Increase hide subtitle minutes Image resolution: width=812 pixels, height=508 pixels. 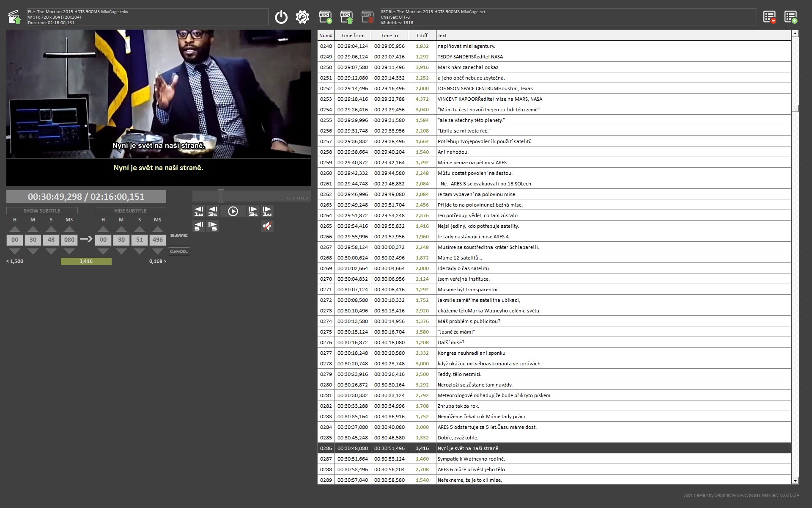(x=121, y=229)
